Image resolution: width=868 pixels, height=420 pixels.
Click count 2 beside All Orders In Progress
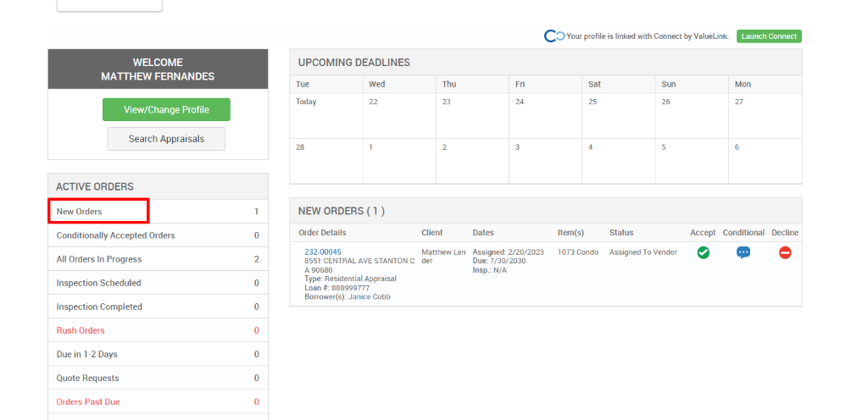(x=256, y=259)
